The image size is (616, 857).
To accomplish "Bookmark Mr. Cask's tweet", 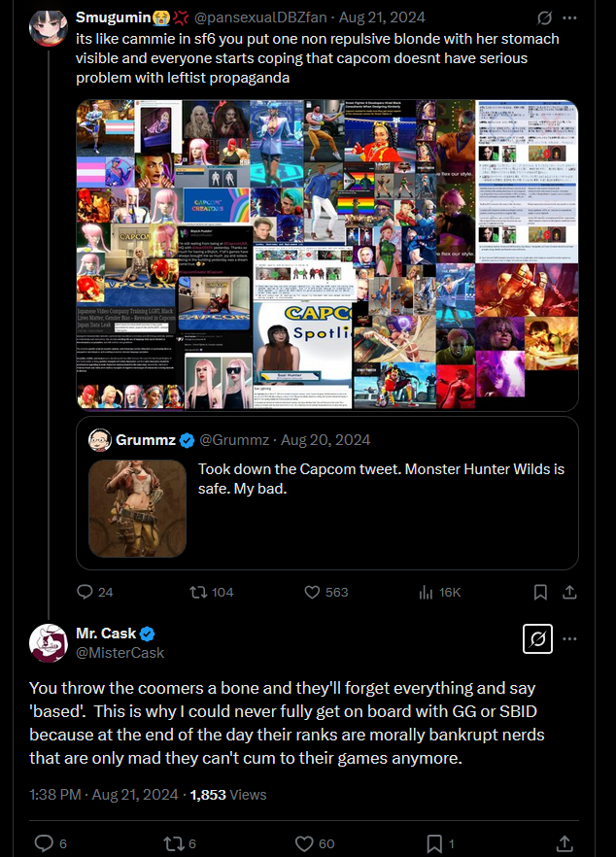I will (434, 843).
